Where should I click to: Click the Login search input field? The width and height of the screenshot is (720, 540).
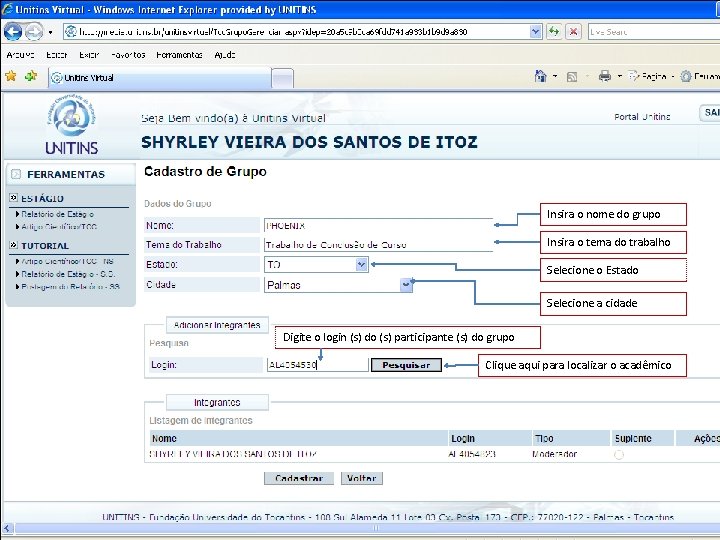(x=317, y=365)
